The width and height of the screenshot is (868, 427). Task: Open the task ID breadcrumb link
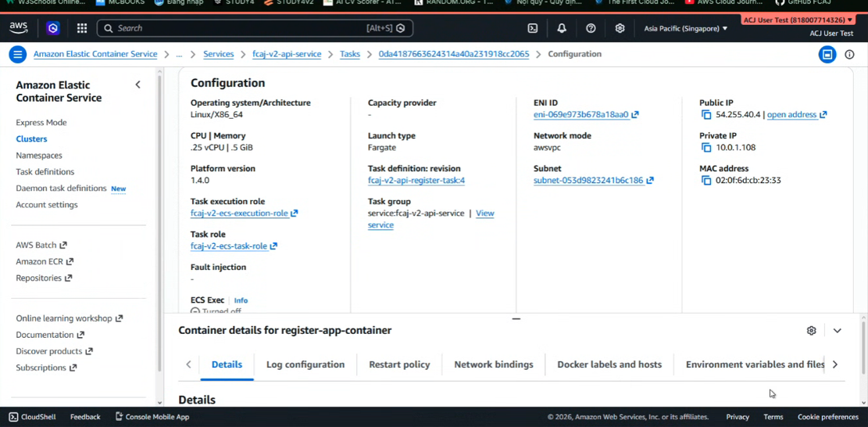[x=454, y=54]
